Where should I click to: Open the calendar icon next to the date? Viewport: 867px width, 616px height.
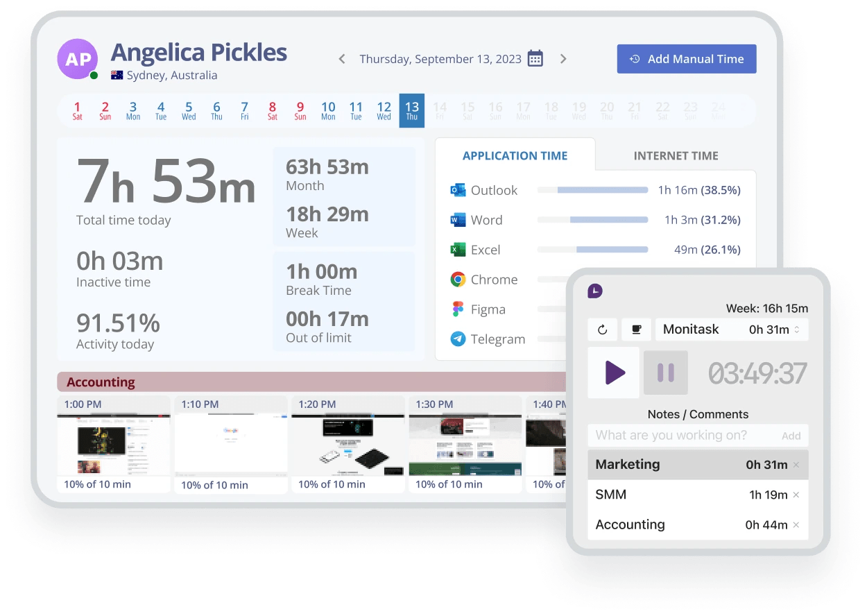pos(535,59)
